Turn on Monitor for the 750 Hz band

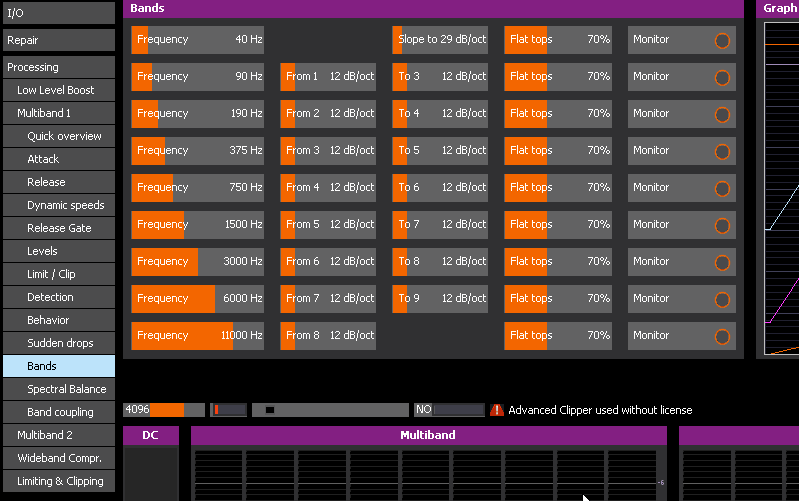[x=722, y=189]
